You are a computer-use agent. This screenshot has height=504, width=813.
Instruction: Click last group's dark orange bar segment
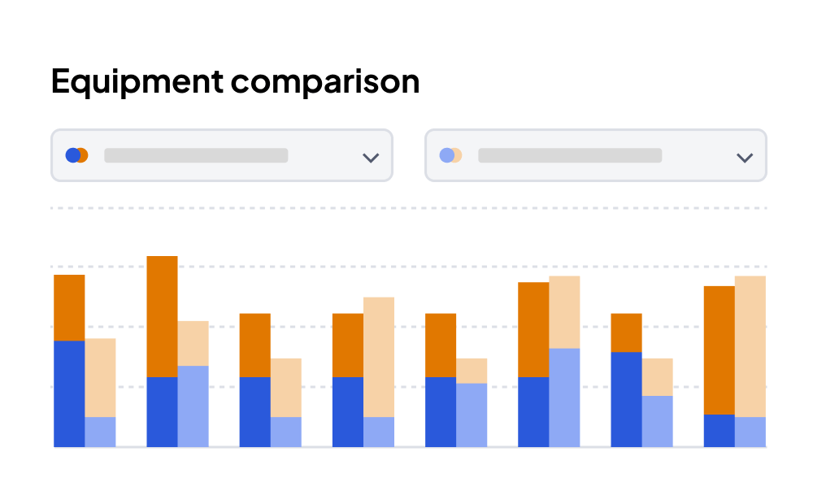[x=720, y=350]
